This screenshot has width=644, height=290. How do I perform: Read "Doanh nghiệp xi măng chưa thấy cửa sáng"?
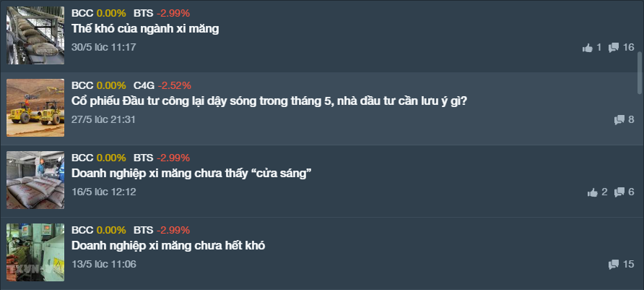[191, 173]
